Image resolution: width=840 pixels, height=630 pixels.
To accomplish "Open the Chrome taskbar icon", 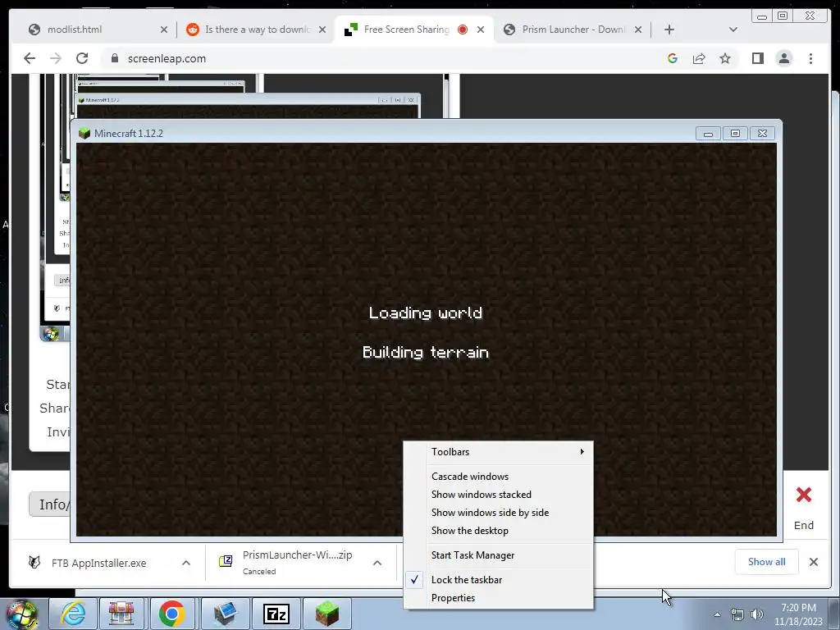I will coord(171,614).
